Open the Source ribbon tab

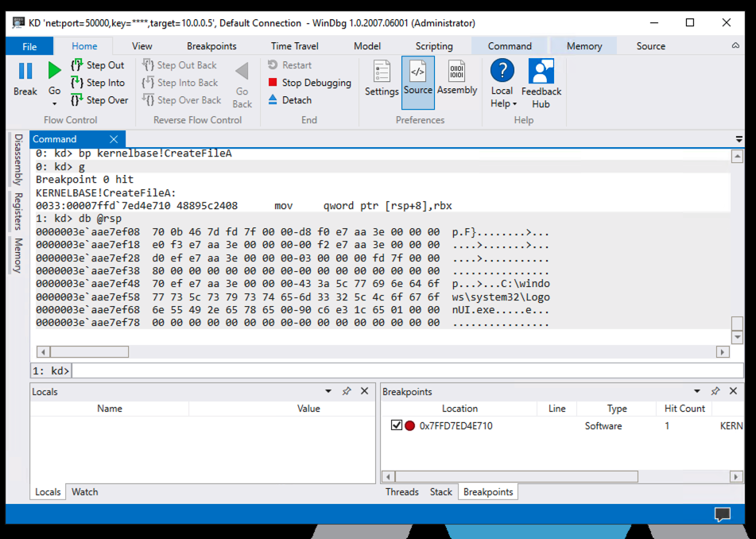click(651, 46)
